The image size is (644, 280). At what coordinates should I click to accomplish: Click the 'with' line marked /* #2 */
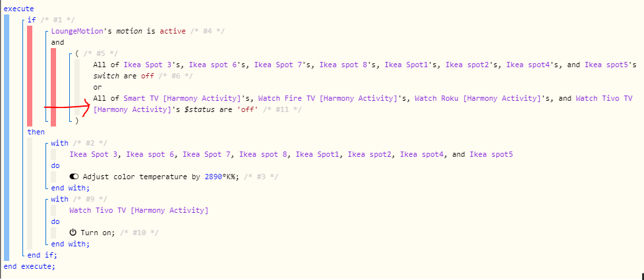(79, 143)
